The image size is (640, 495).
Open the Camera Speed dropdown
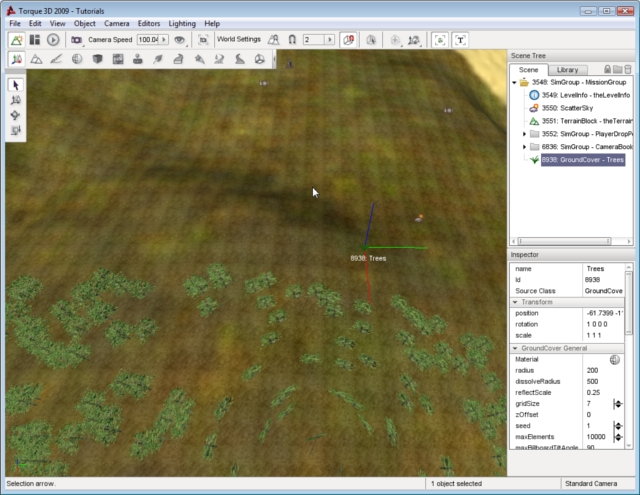pos(165,40)
